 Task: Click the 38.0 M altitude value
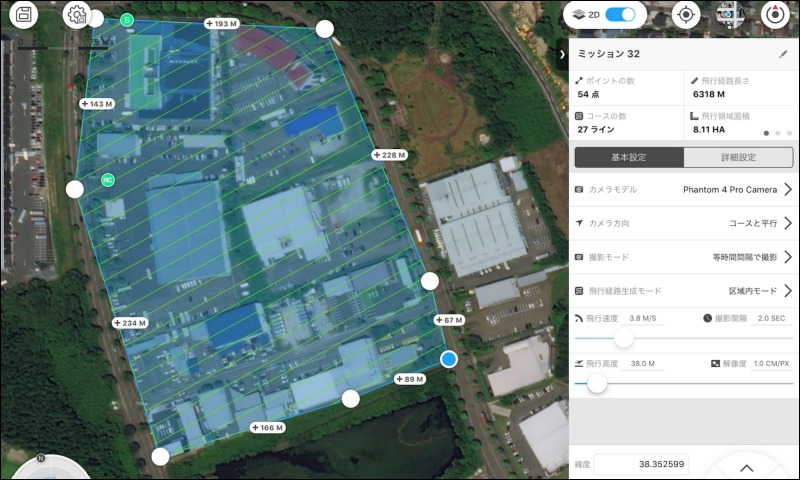[x=643, y=364]
